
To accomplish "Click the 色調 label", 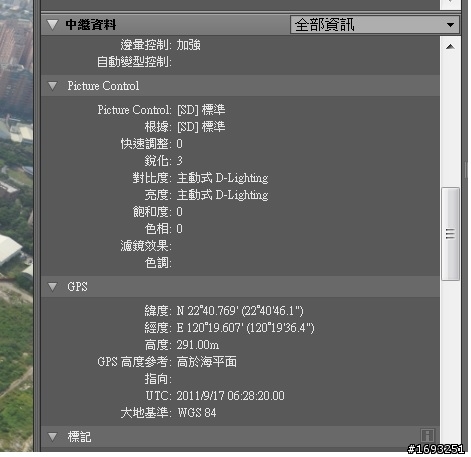I will click(158, 263).
